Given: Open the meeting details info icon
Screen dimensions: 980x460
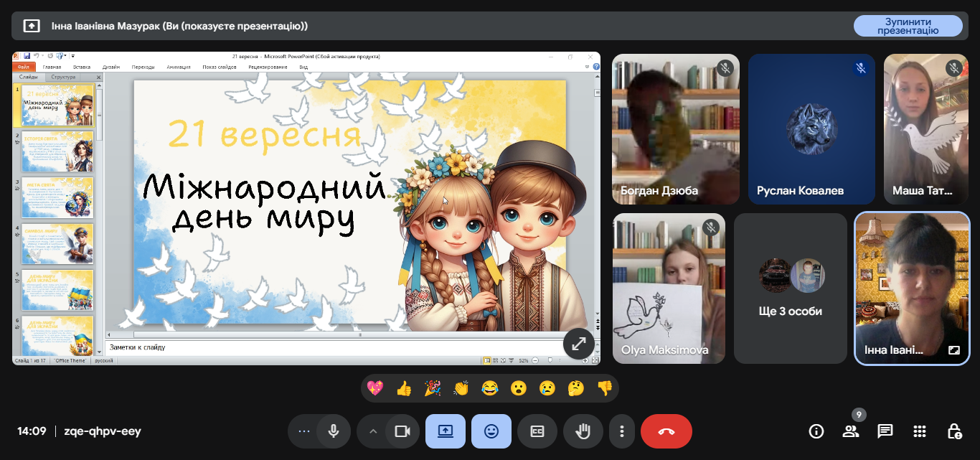Looking at the screenshot, I should coord(816,431).
